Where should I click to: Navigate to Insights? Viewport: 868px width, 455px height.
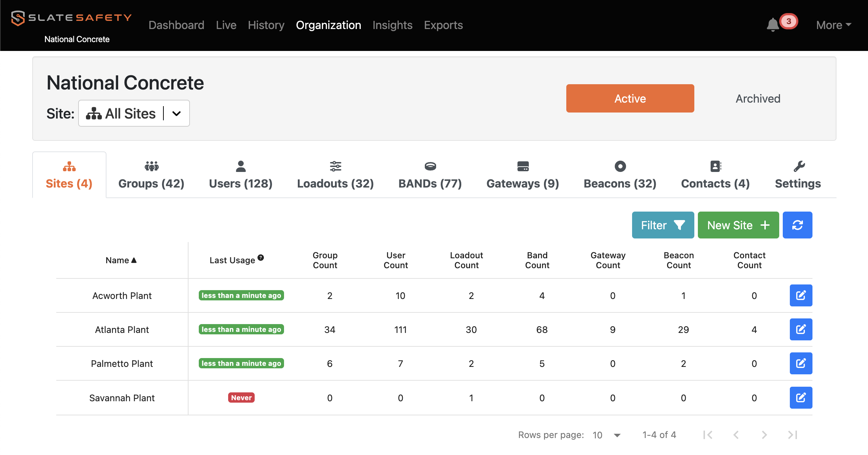click(392, 25)
